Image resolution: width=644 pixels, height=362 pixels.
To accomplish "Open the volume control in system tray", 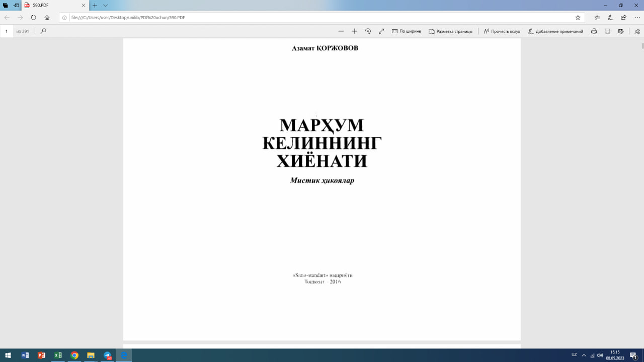I will [x=599, y=355].
